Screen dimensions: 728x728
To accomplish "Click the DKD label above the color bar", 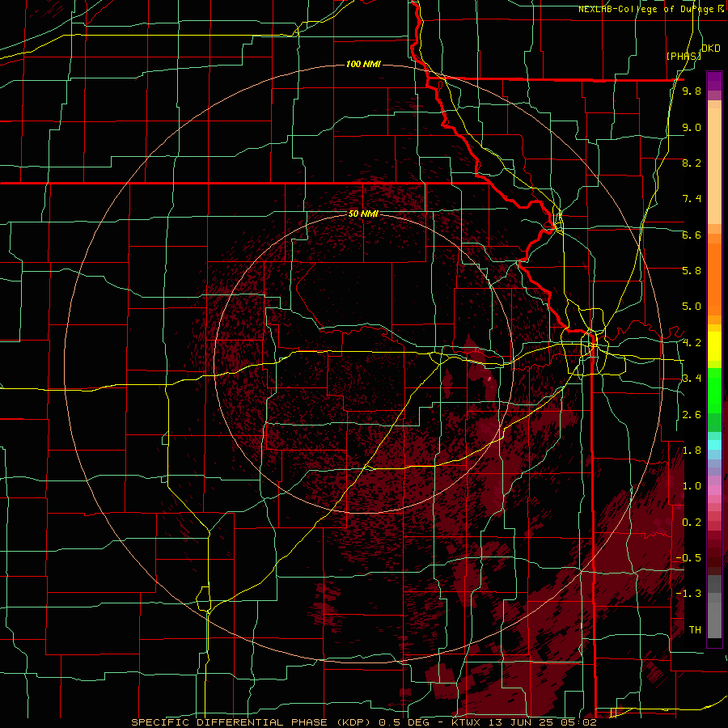I will 711,49.
